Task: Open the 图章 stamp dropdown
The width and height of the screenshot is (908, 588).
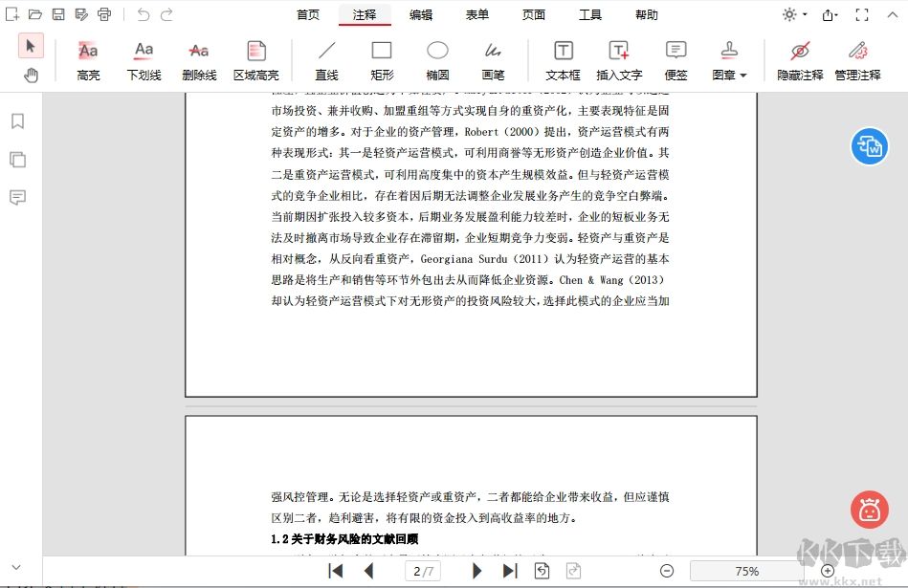Action: pyautogui.click(x=729, y=61)
